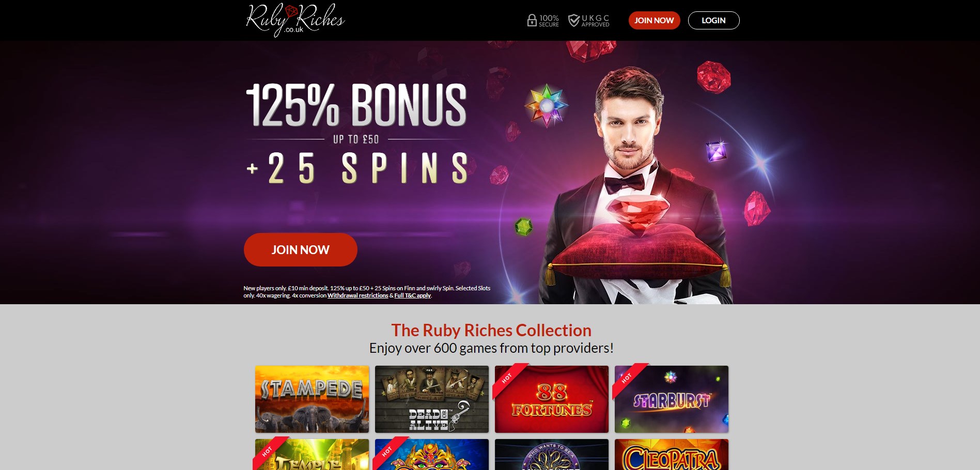This screenshot has height=470, width=980.
Task: Click the green gem in the banner
Action: [523, 227]
